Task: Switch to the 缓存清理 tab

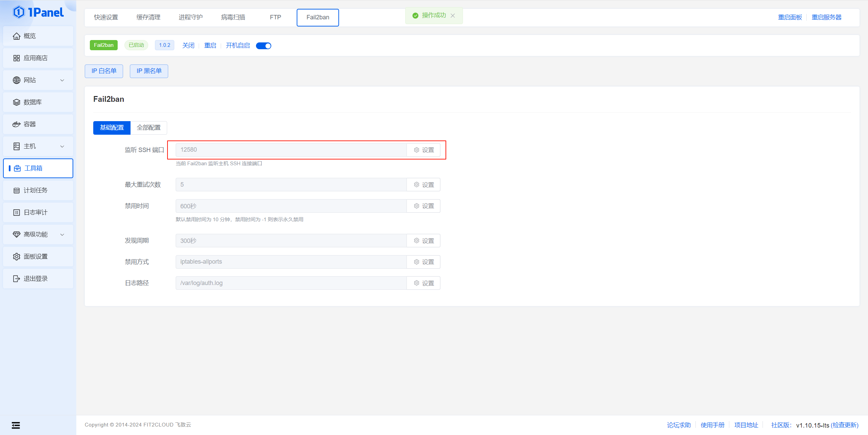Action: pyautogui.click(x=149, y=17)
